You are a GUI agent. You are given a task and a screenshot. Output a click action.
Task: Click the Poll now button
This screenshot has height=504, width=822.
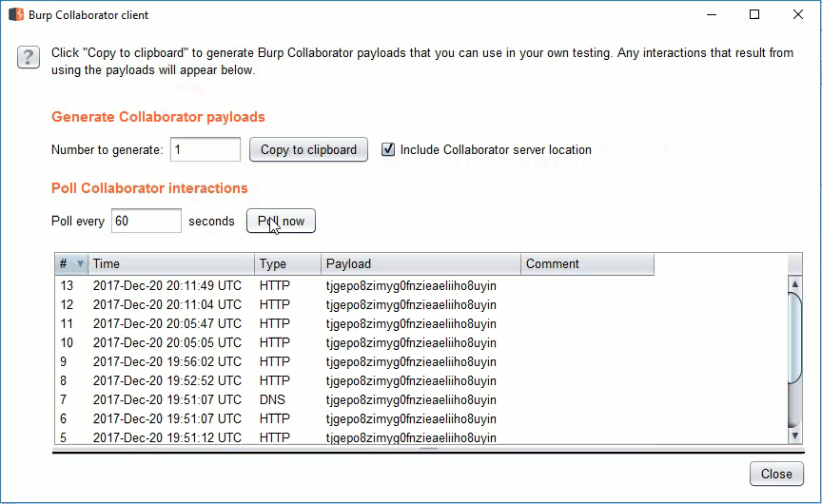(x=281, y=221)
